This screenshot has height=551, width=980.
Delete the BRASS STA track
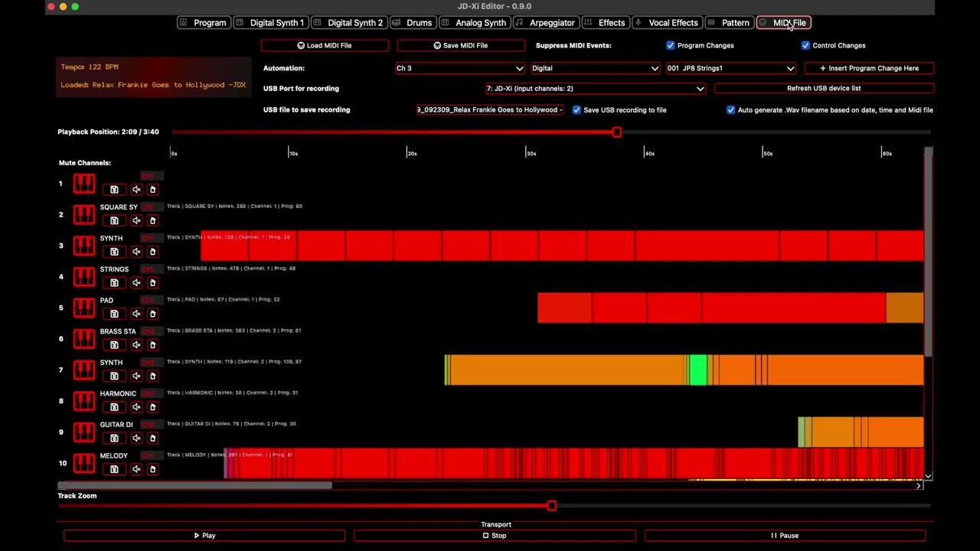coord(152,344)
